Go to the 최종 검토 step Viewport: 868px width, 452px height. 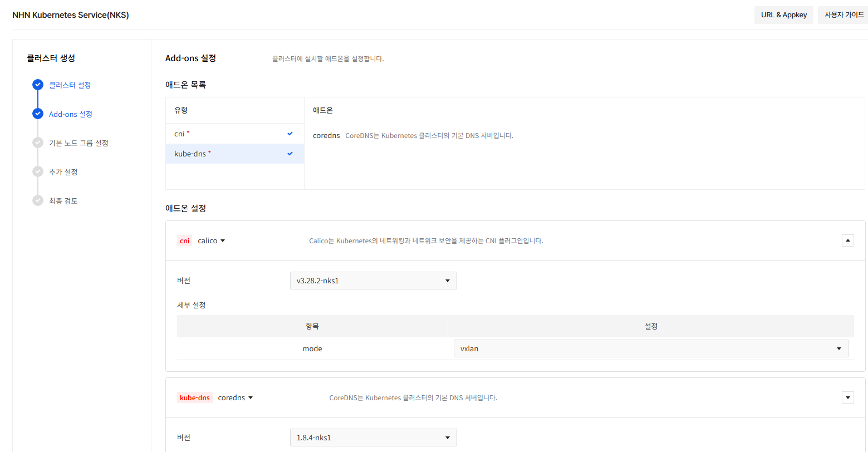point(63,201)
